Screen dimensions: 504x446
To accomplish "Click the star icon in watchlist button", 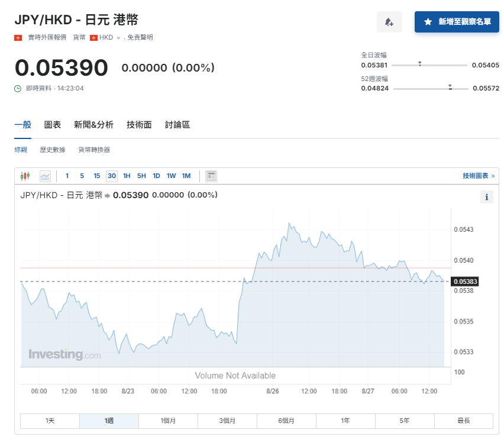I will tap(428, 22).
